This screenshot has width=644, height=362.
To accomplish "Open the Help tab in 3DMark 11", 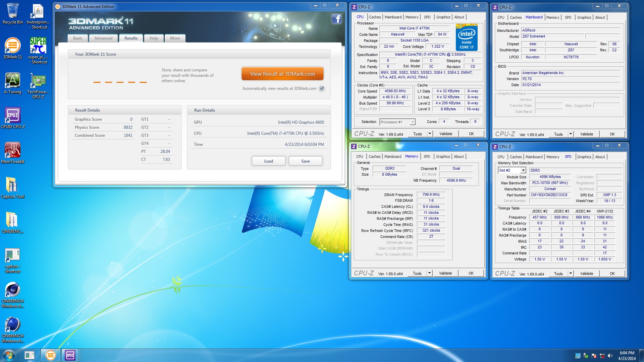I will click(x=154, y=38).
